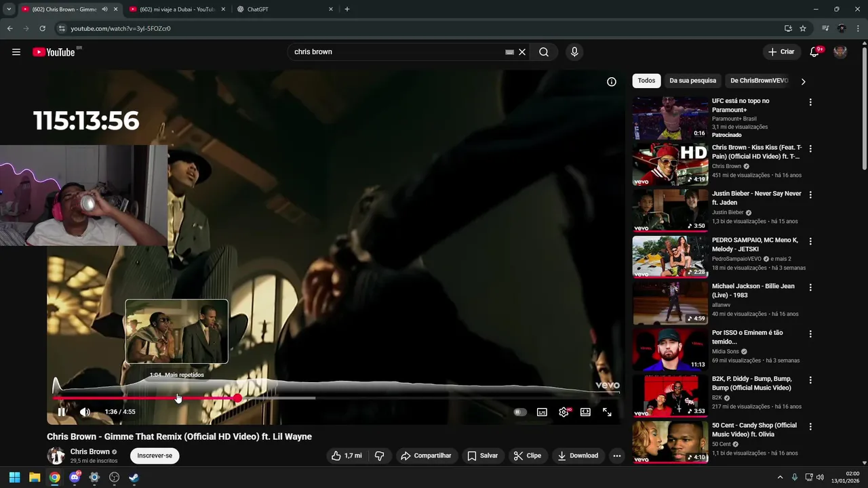Subscribe with the Inscrever-se button

click(155, 455)
